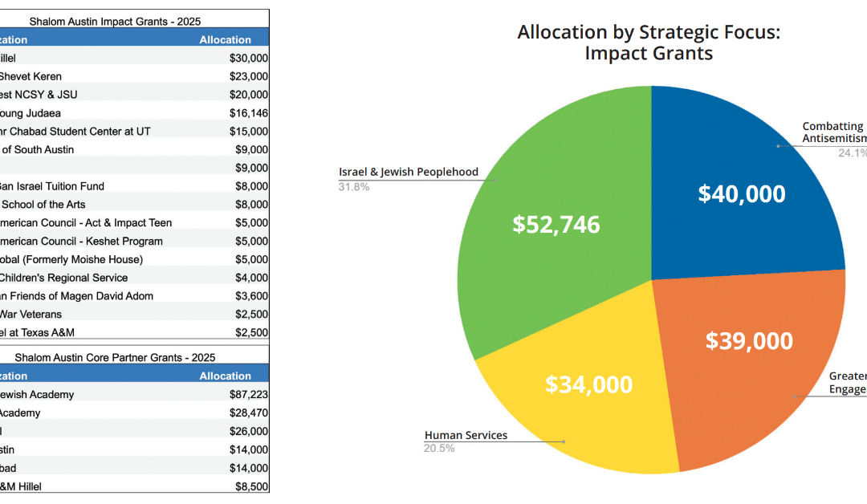
Task: Click the Keshet Program row
Action: [x=134, y=241]
